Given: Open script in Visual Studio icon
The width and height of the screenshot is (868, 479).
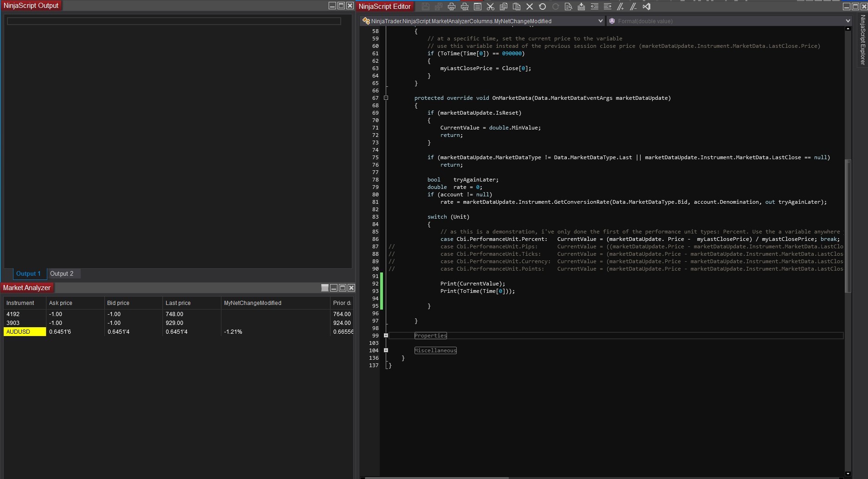Looking at the screenshot, I should tap(647, 6).
